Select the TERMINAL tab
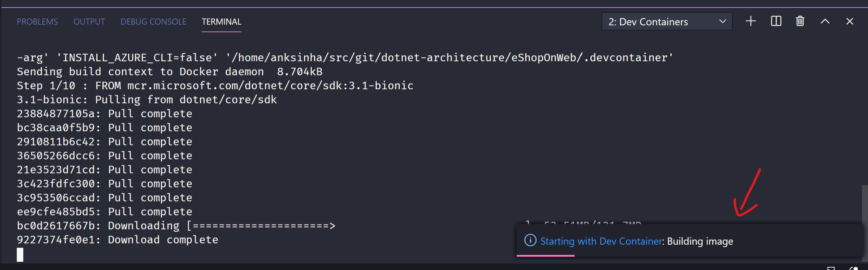 coord(221,21)
